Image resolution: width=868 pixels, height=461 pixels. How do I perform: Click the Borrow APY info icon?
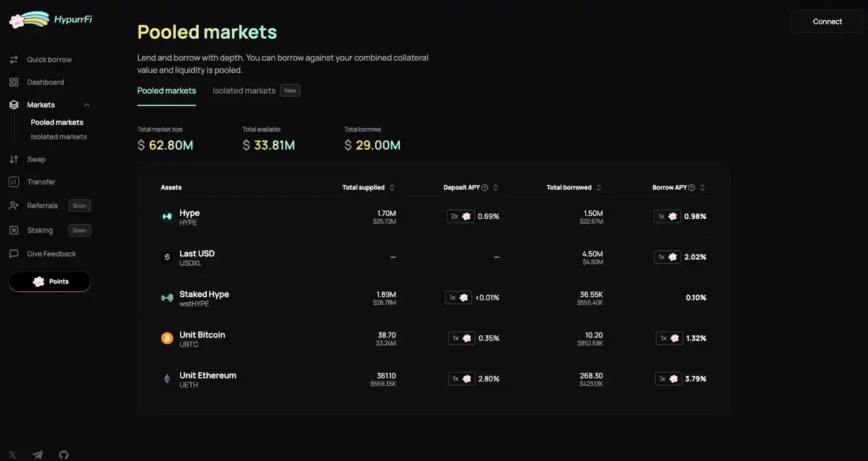coord(692,188)
